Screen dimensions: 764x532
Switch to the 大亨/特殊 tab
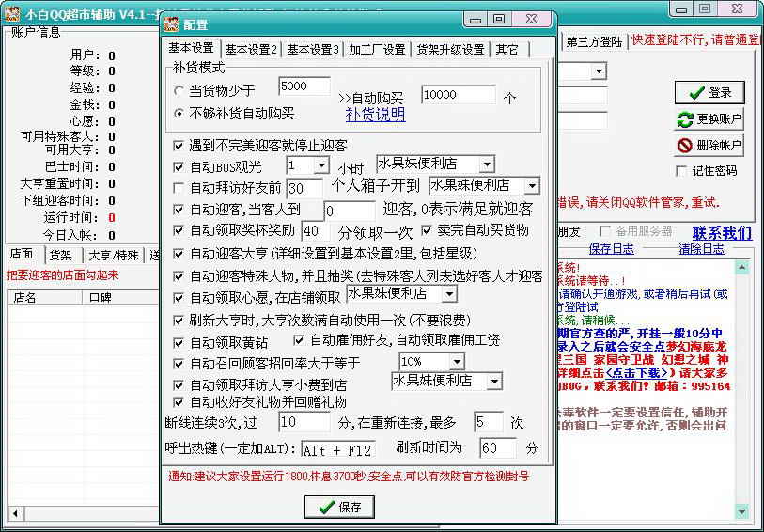114,255
